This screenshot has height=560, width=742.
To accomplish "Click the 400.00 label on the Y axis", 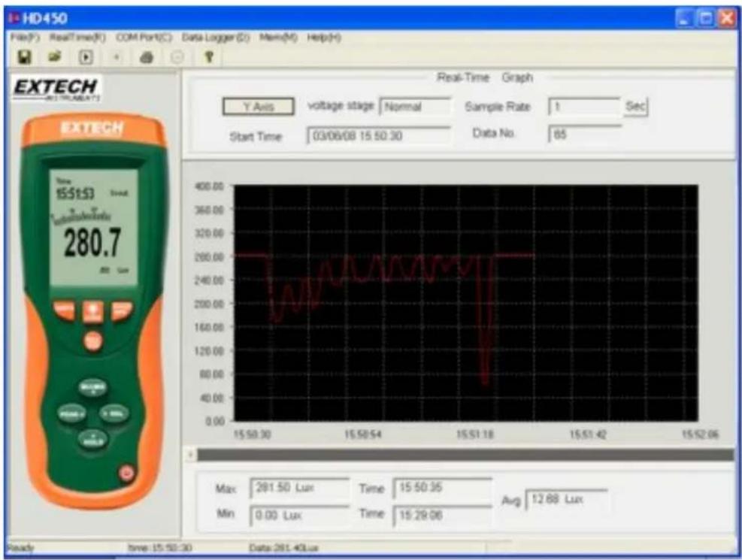I will (209, 186).
